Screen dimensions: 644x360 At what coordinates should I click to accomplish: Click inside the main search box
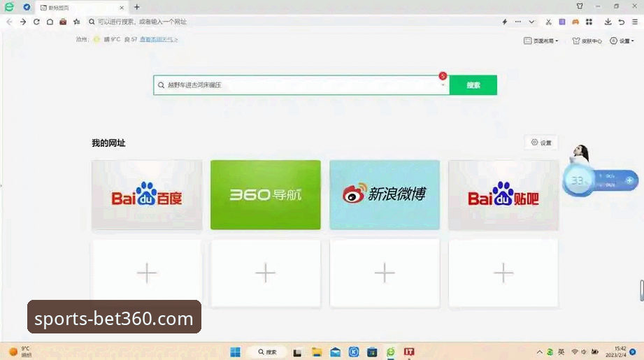pos(301,85)
